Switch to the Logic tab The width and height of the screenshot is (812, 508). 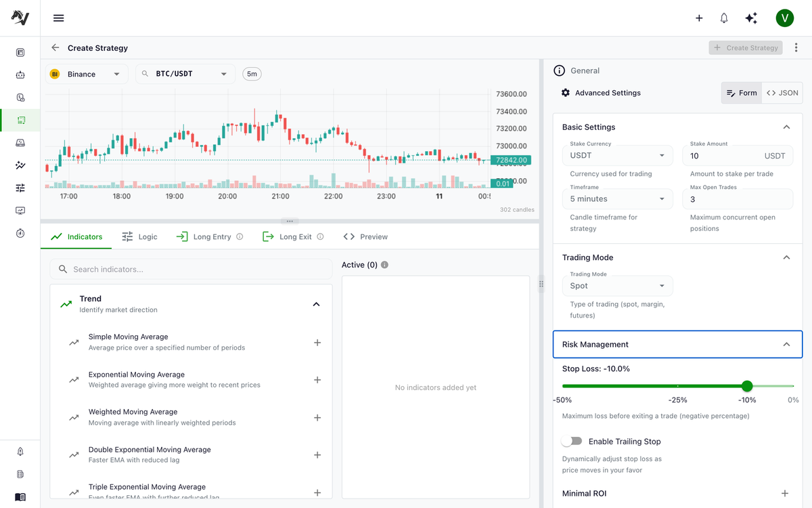[139, 236]
